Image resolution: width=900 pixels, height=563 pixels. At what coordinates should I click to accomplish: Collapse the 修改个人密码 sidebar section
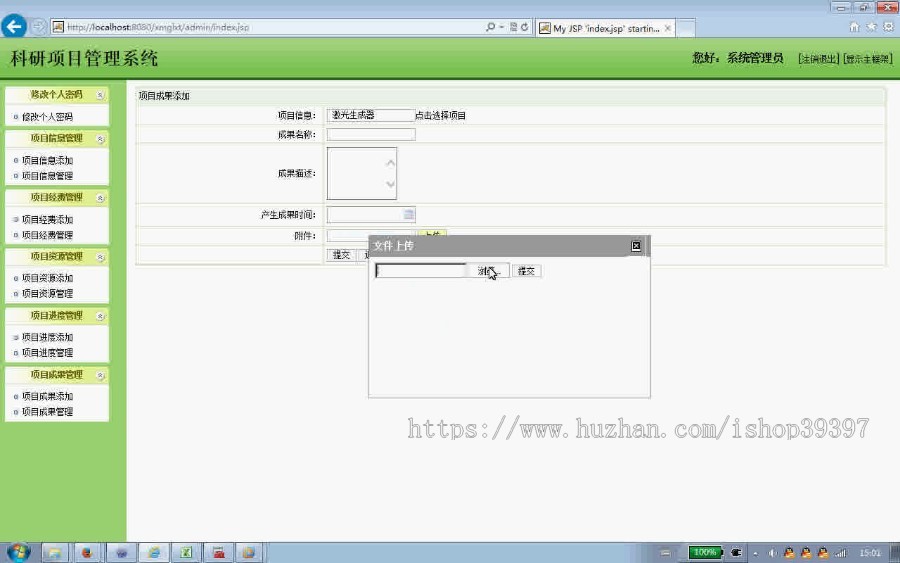tap(100, 95)
